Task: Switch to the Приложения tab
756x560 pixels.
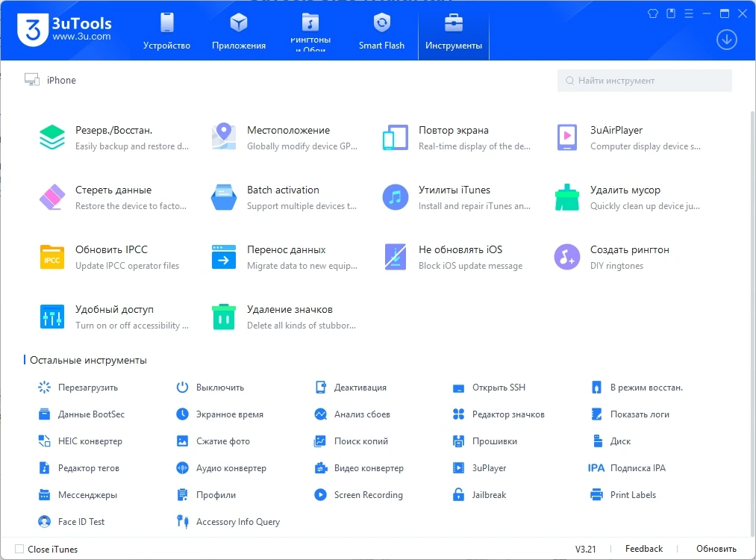Action: point(239,32)
